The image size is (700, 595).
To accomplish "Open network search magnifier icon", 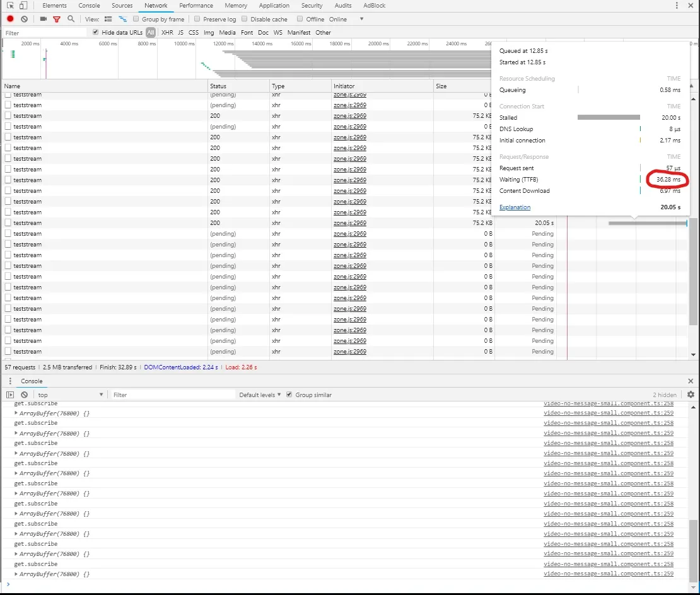I will point(71,19).
